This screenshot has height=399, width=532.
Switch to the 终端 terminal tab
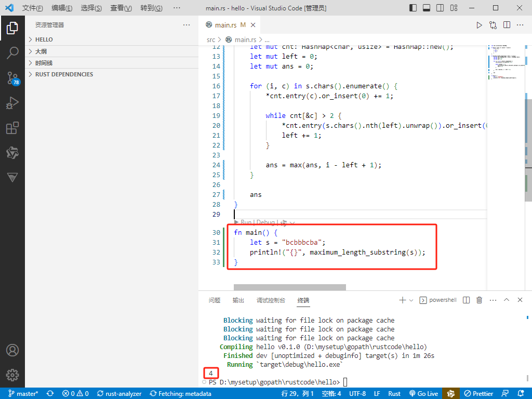[303, 300]
